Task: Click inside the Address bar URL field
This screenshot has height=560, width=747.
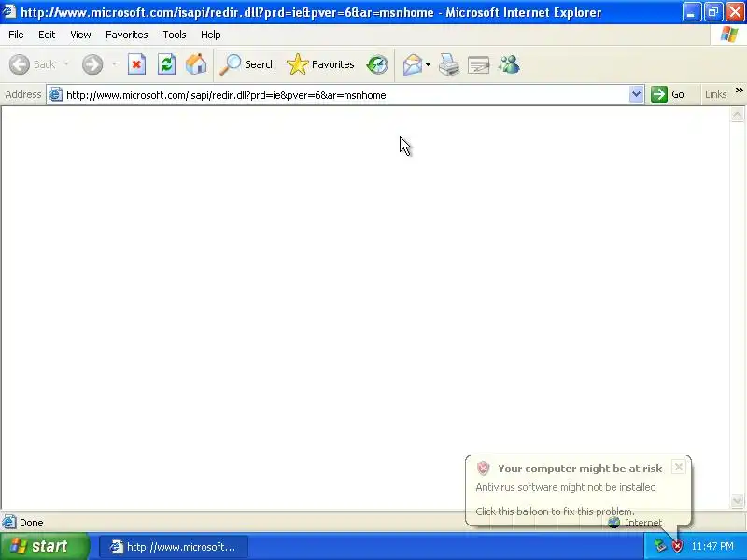Action: (x=345, y=95)
